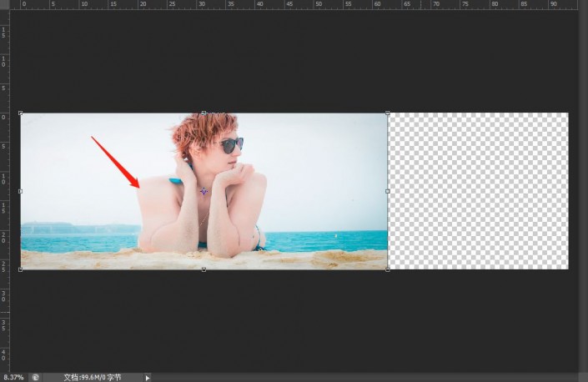Viewport: 588px width, 382px height.
Task: Click the transparent checkerboard canvas area
Action: pyautogui.click(x=478, y=191)
